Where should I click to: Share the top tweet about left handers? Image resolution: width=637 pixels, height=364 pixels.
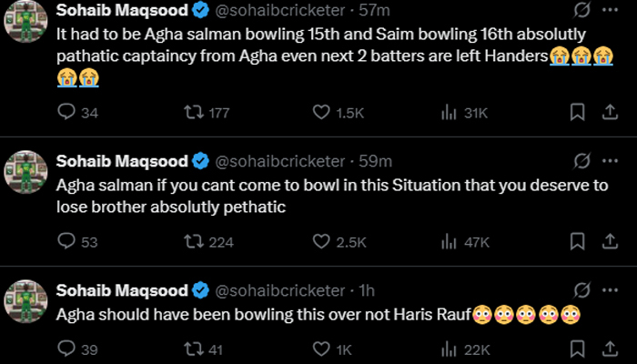609,113
